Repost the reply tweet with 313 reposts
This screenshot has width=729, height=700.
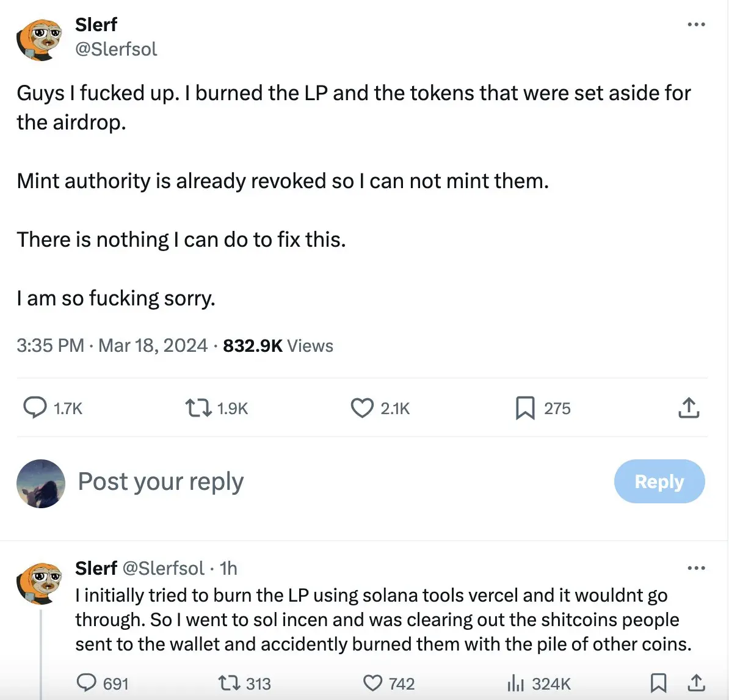click(x=229, y=683)
